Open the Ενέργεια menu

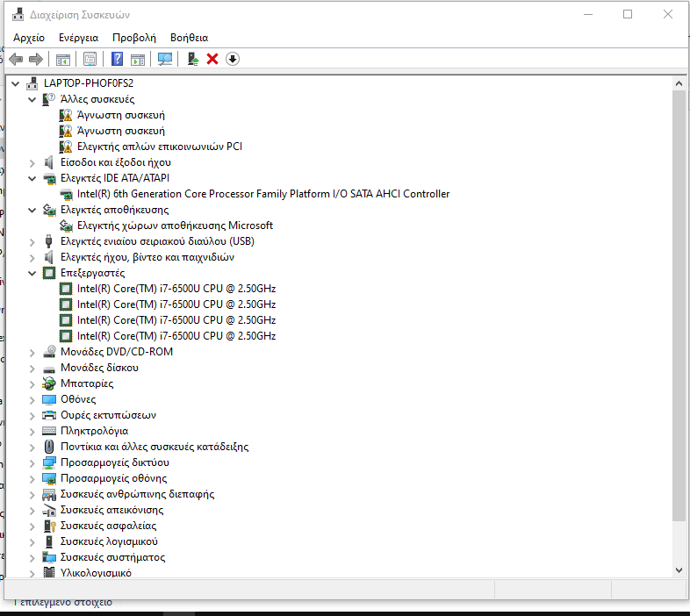coord(78,38)
